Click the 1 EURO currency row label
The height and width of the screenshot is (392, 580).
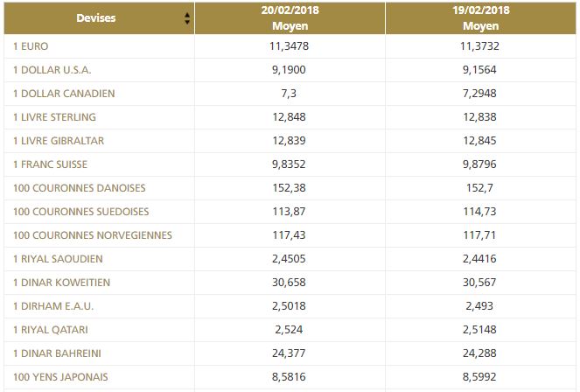31,46
